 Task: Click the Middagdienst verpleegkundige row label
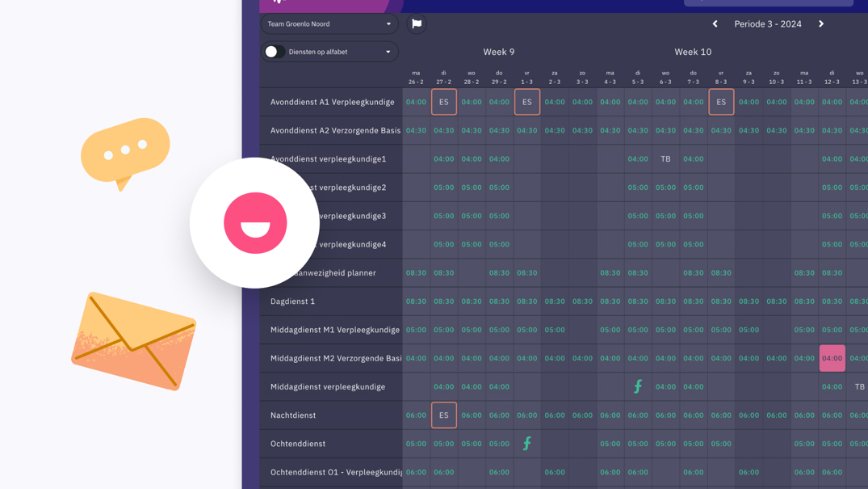point(328,386)
